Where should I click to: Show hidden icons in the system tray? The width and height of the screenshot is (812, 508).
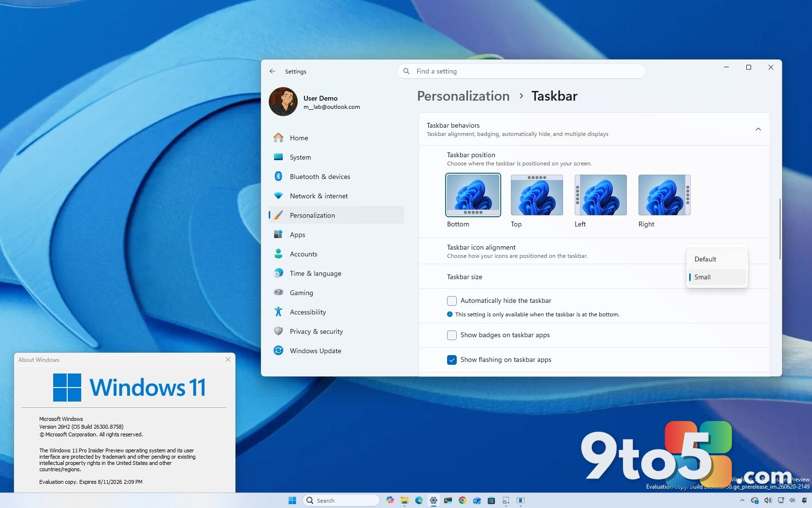coord(742,500)
